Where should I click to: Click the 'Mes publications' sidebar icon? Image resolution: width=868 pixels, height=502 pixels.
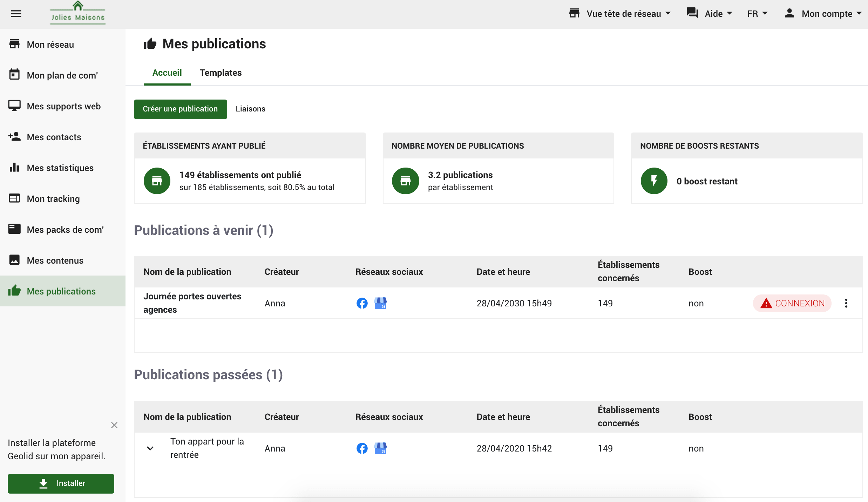[15, 291]
